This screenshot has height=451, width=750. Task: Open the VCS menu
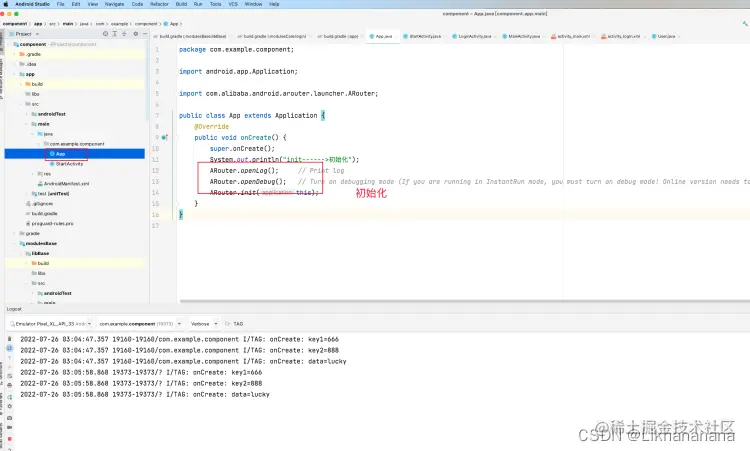tap(233, 4)
